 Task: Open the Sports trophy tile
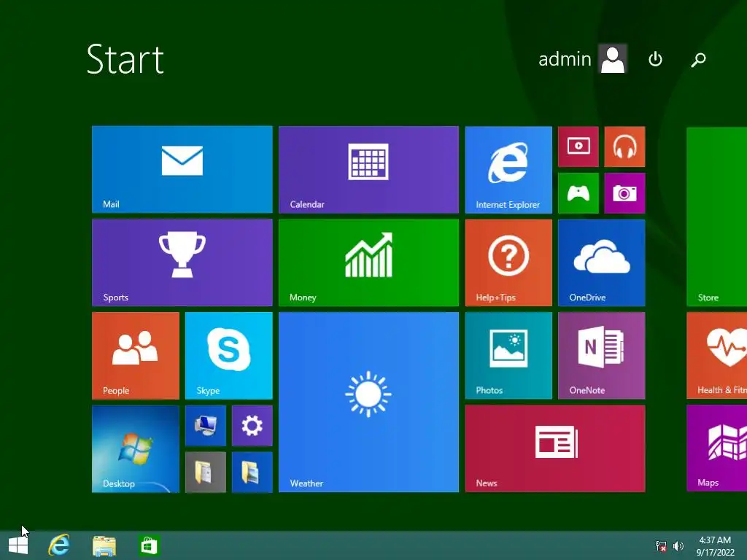click(182, 262)
